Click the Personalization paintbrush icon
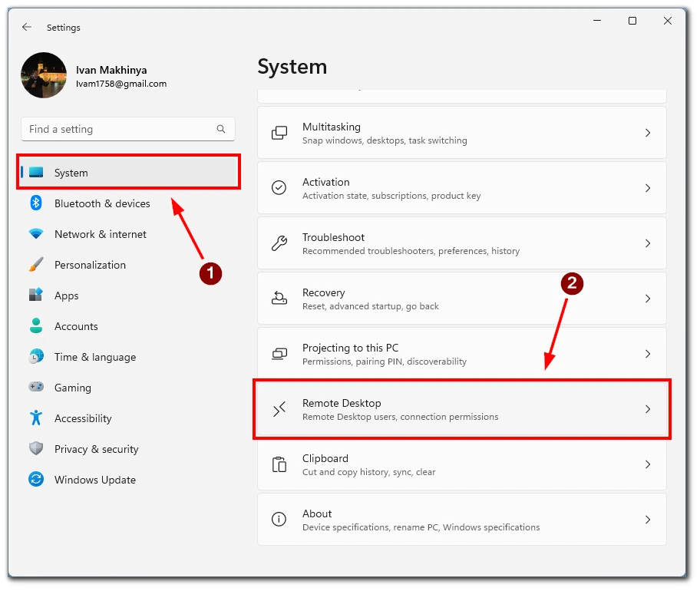 click(36, 265)
